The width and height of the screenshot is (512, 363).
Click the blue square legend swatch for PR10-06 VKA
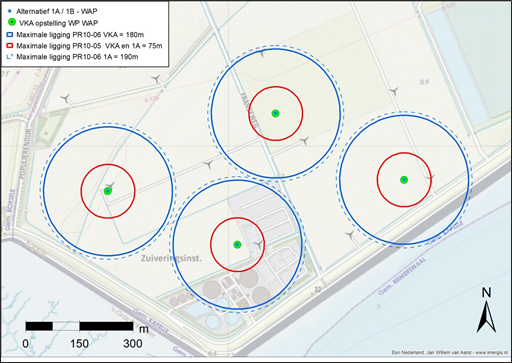[10, 35]
